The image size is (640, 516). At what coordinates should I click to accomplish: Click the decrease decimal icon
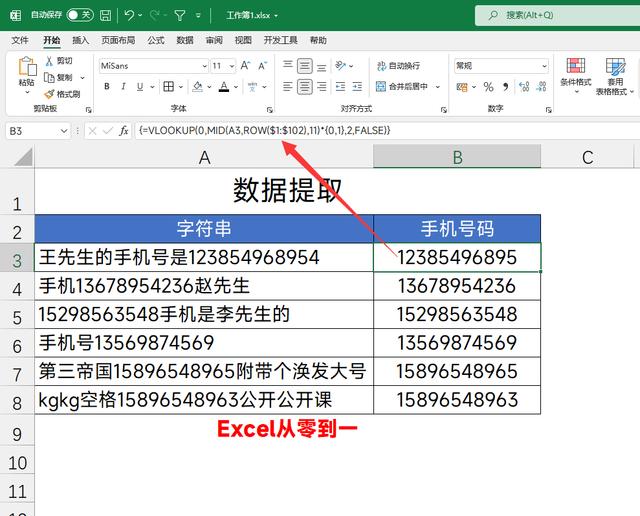tap(541, 87)
